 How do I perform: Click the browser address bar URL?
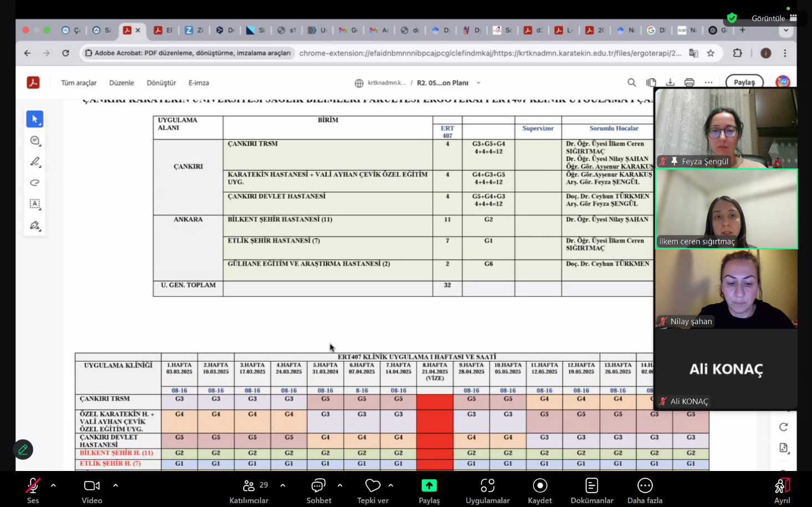point(490,53)
